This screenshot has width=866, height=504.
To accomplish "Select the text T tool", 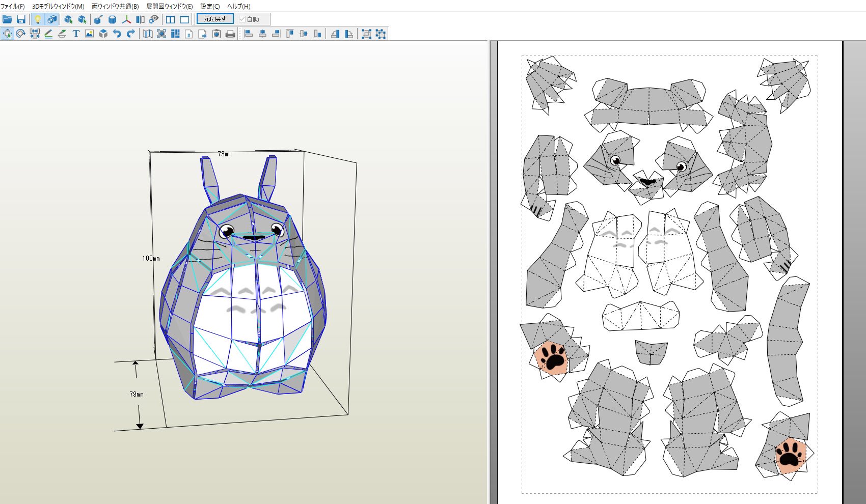I will [x=76, y=34].
